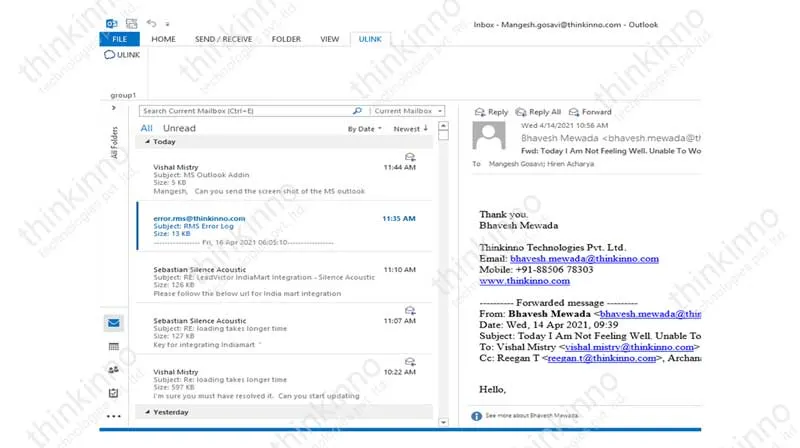Click the vishal.mistry@thinkinno.com link
This screenshot has height=448, width=800.
(630, 347)
